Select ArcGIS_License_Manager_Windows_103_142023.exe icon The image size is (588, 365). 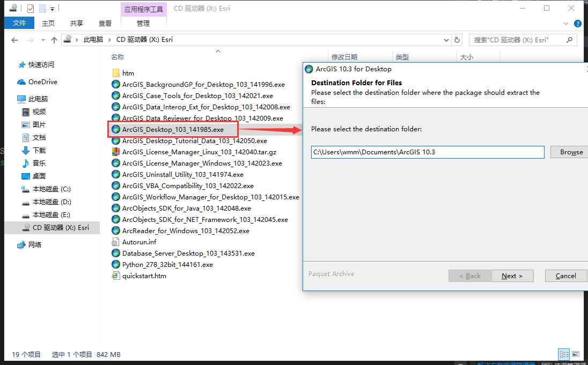116,163
